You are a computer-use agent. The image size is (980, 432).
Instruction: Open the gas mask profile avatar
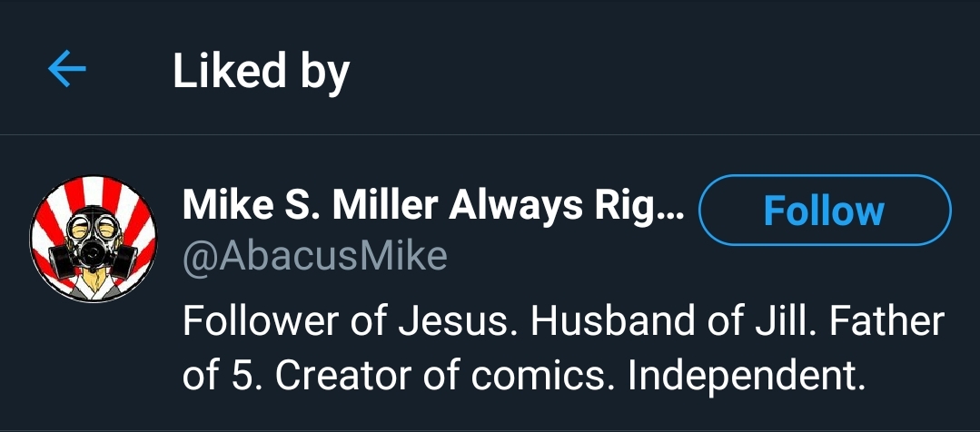tap(94, 239)
